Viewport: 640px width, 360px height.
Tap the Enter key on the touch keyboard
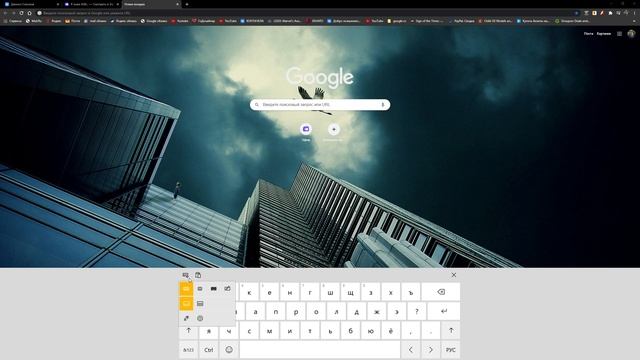coord(444,311)
